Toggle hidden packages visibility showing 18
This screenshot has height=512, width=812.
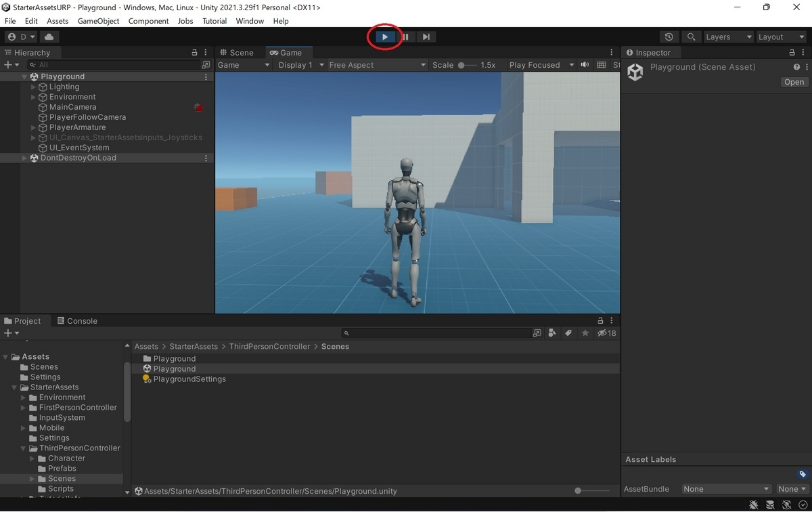pyautogui.click(x=606, y=333)
